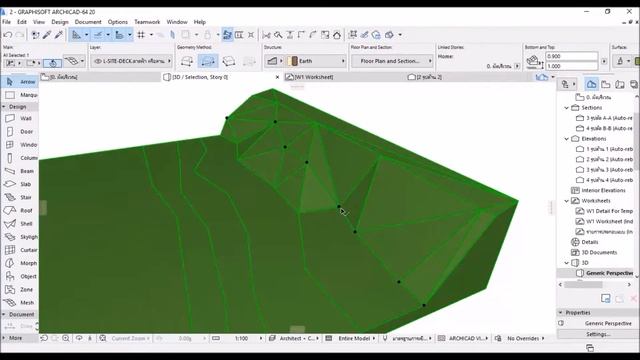
Task: Open the Edit menu
Action: click(x=22, y=22)
